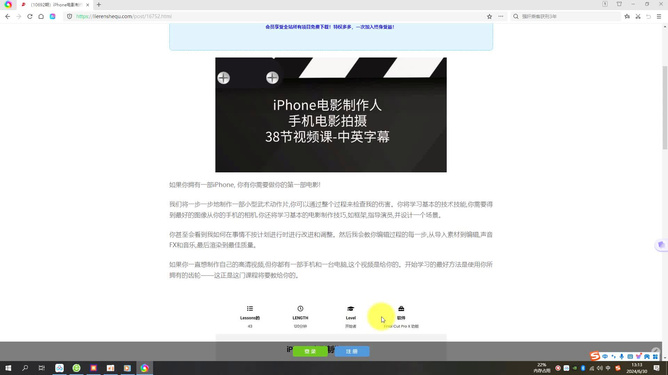Close the iPhone电影 tab

87,5
